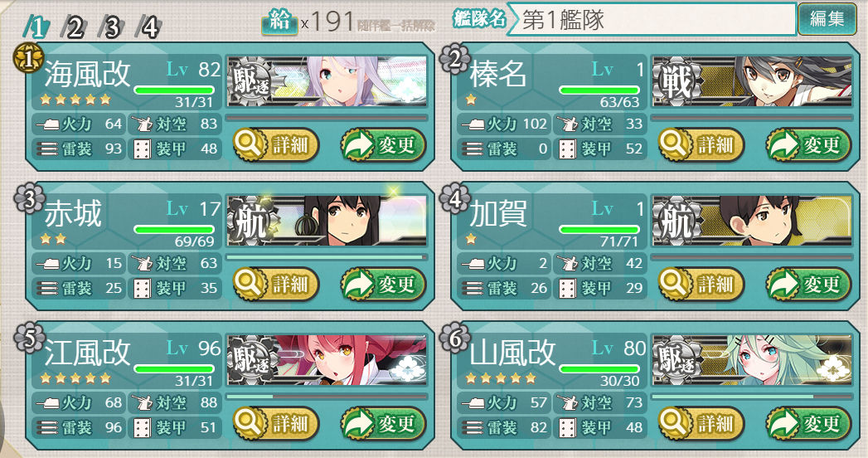The image size is (868, 458).
Task: Switch to fleet tab 2
Action: pos(72,26)
